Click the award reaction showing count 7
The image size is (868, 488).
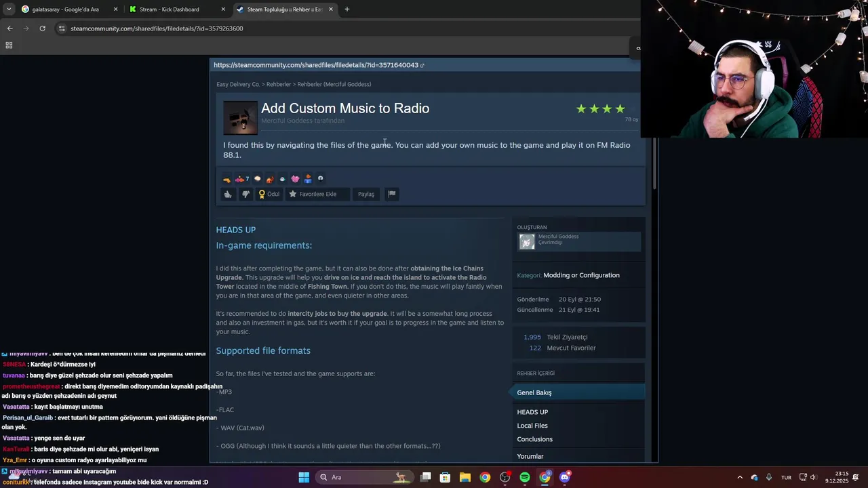[241, 179]
